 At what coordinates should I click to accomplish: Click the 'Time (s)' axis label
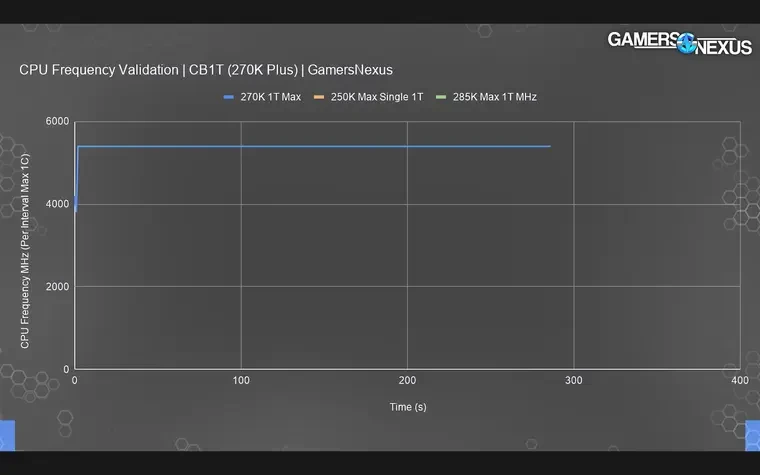tap(408, 407)
